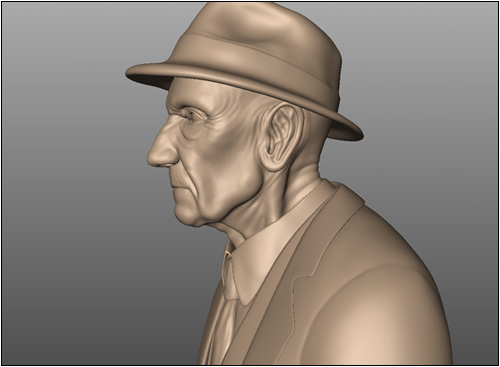
Task: Click the jacket shoulder surface
Action: [x=400, y=267]
